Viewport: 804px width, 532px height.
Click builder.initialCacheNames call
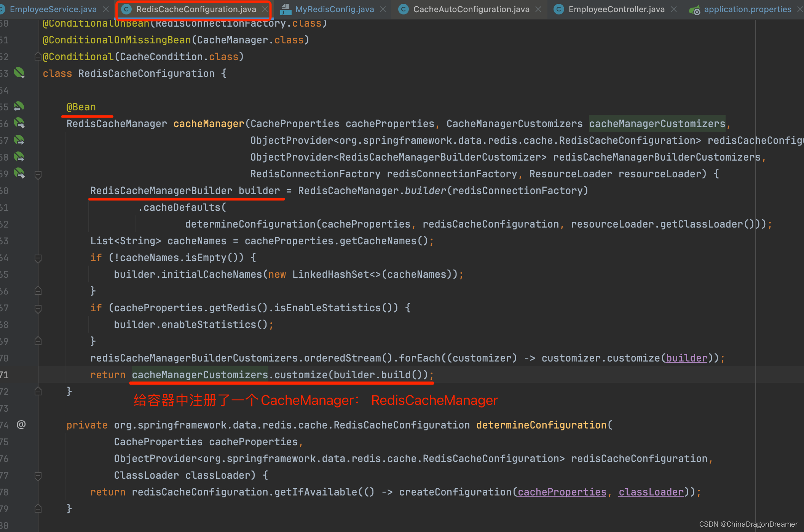188,274
